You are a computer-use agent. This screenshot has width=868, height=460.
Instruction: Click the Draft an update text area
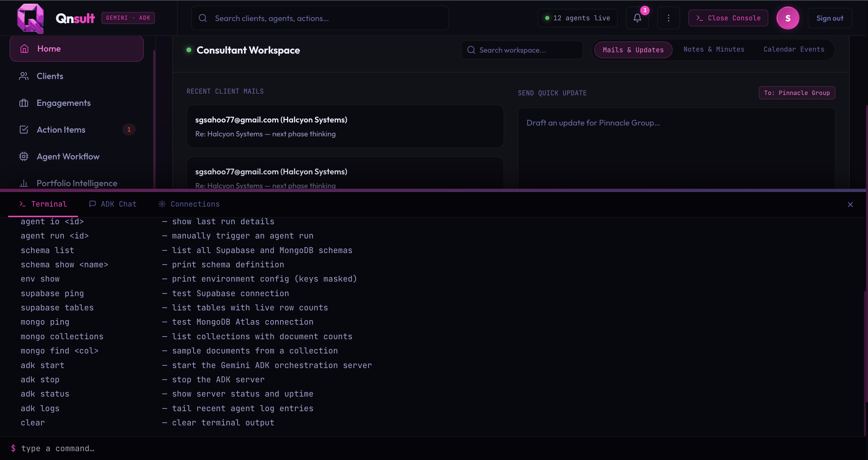(x=676, y=149)
